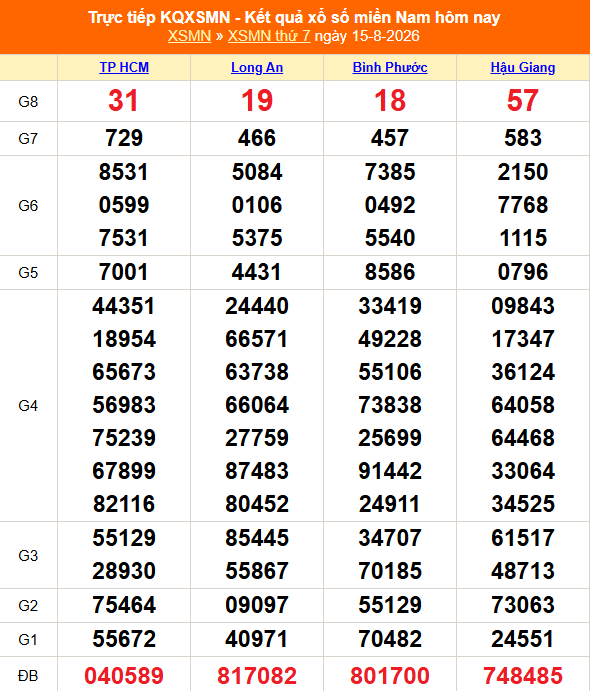Click the G4 row label
Viewport: 590px width, 691px height.
tap(28, 405)
